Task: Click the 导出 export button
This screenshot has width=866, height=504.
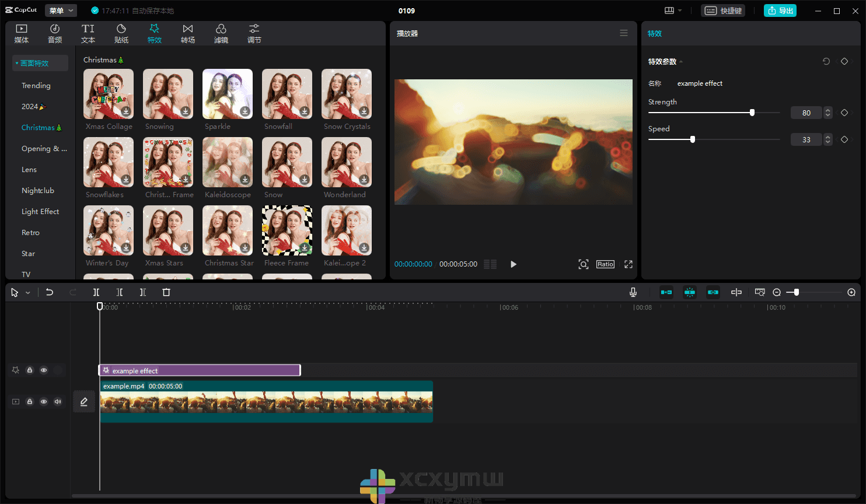Action: coord(780,10)
